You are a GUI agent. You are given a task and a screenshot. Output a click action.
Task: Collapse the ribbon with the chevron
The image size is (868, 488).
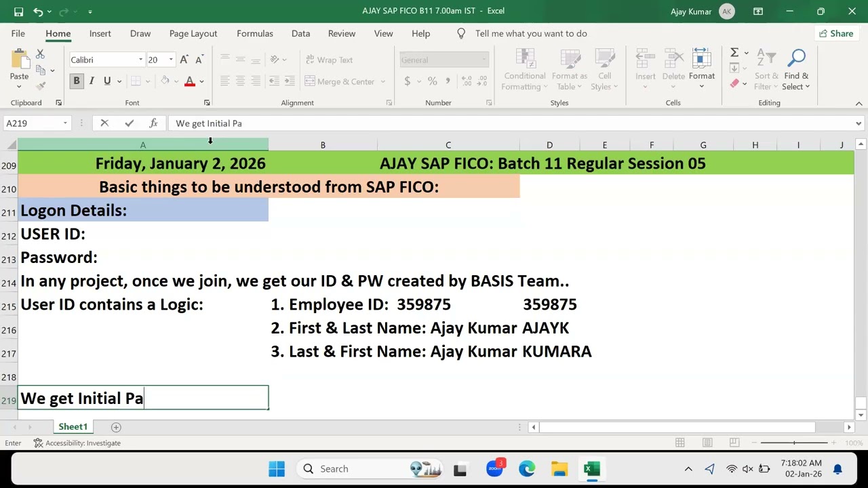[x=859, y=103]
